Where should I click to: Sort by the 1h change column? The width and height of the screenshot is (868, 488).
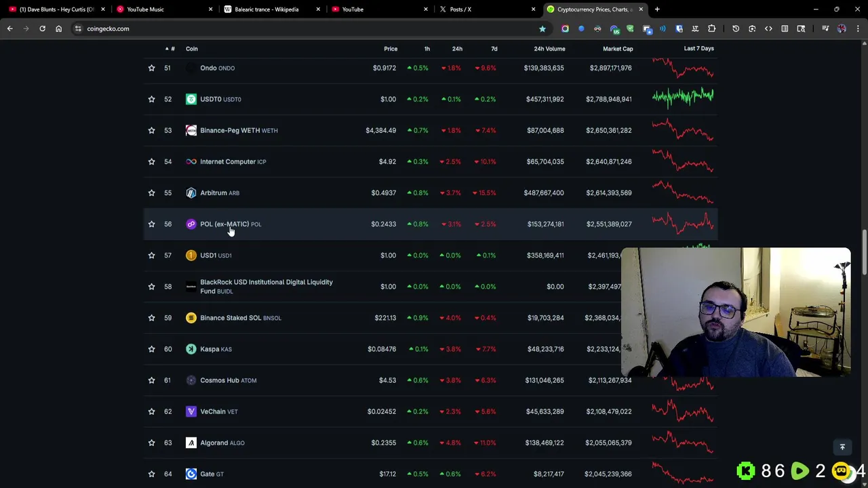(x=427, y=49)
